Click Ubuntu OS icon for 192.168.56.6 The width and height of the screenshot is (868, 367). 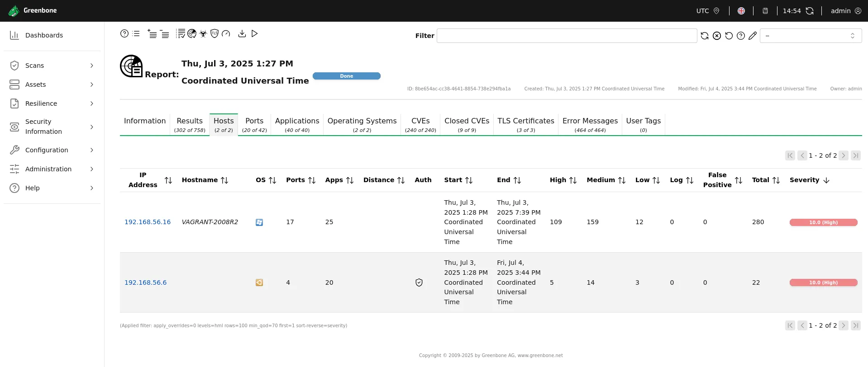(x=259, y=282)
